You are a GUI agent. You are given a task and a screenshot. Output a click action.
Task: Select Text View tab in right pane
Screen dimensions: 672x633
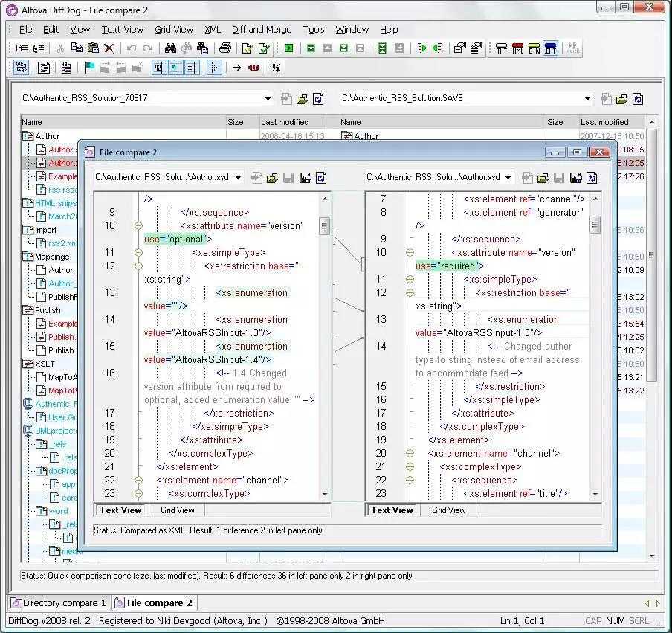tap(392, 510)
